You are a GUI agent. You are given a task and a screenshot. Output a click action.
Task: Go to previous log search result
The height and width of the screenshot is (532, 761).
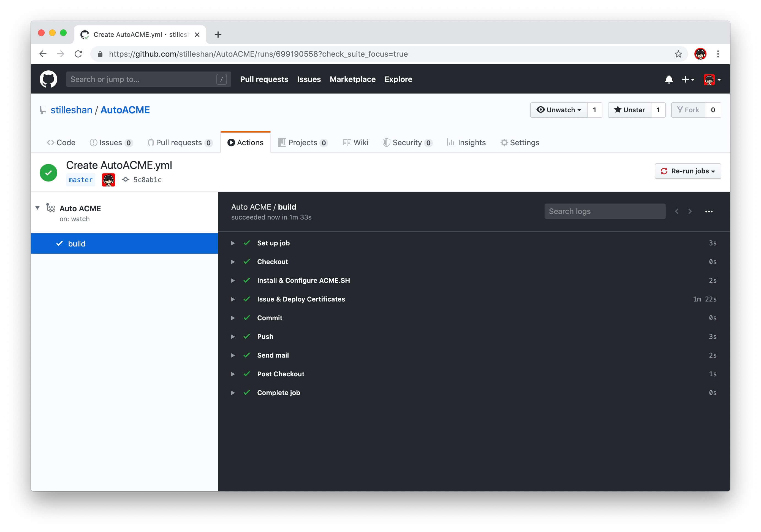(676, 211)
